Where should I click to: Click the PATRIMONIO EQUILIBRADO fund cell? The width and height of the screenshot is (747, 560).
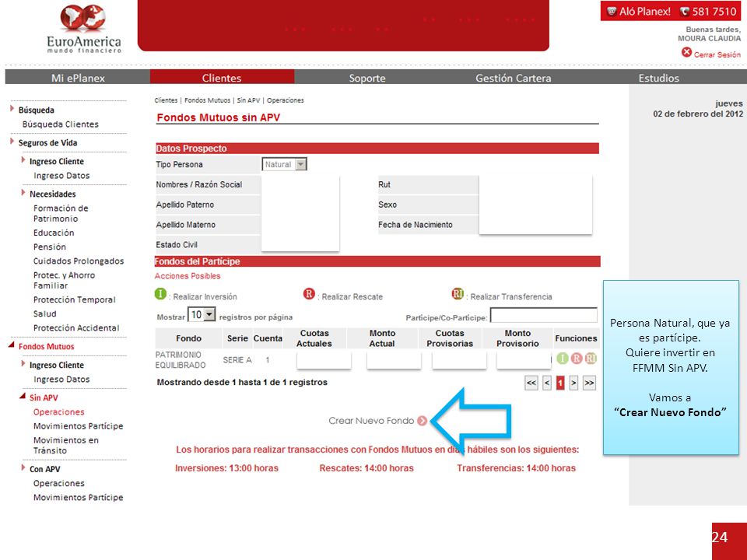point(181,360)
